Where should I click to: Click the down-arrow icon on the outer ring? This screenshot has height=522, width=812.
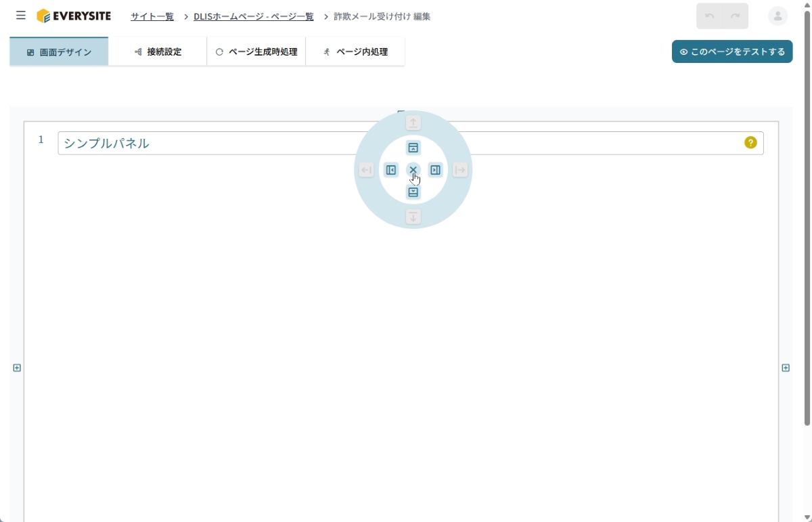coord(413,217)
